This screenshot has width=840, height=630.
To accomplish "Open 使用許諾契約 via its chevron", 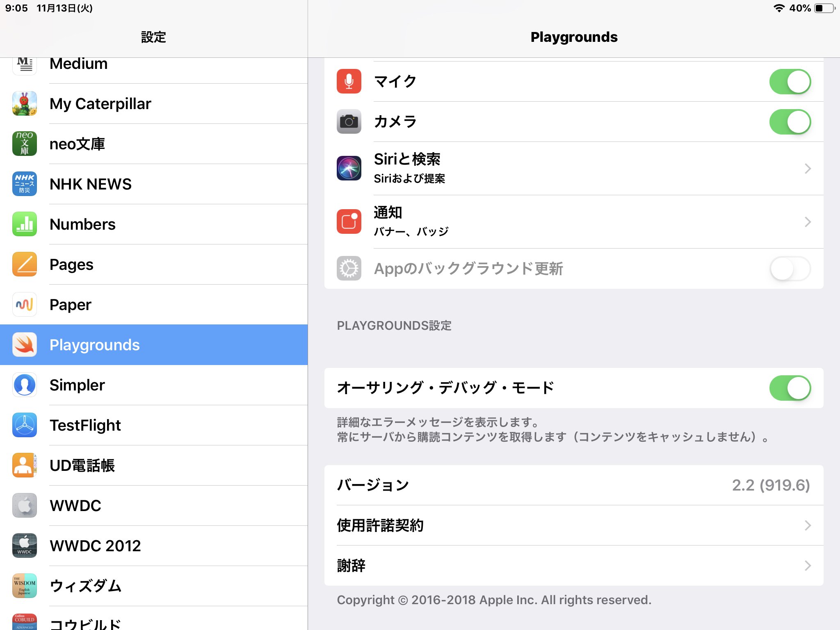I will (807, 525).
